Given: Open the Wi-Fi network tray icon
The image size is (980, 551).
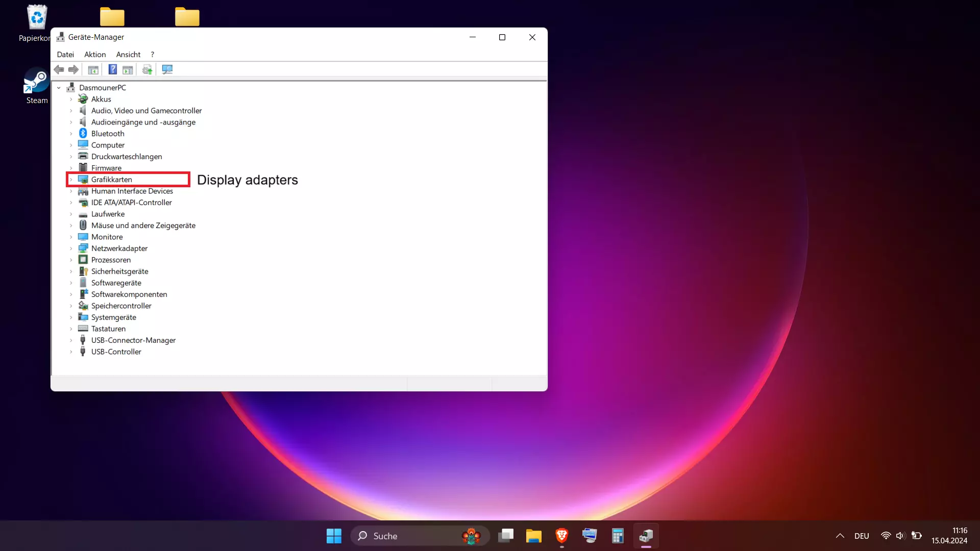Looking at the screenshot, I should (x=886, y=536).
